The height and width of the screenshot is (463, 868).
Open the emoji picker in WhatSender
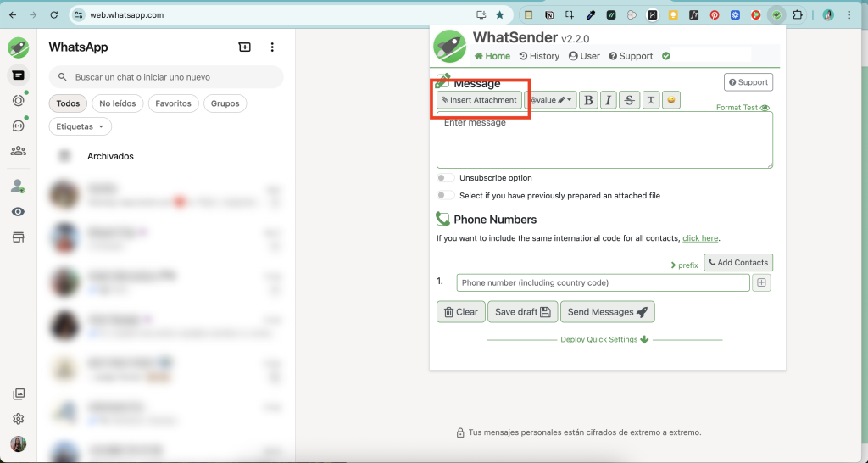670,100
